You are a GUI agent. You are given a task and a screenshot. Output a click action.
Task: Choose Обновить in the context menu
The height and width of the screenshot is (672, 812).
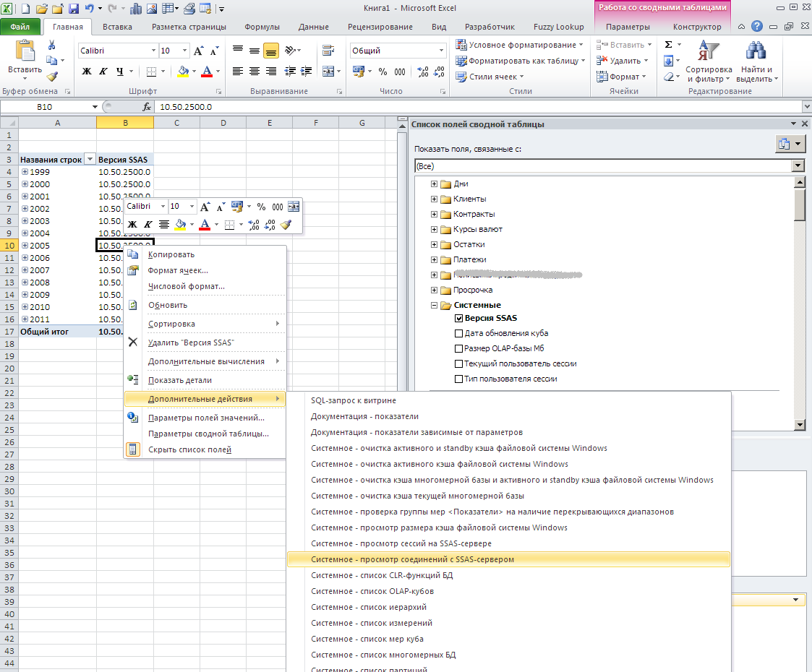tap(205, 305)
